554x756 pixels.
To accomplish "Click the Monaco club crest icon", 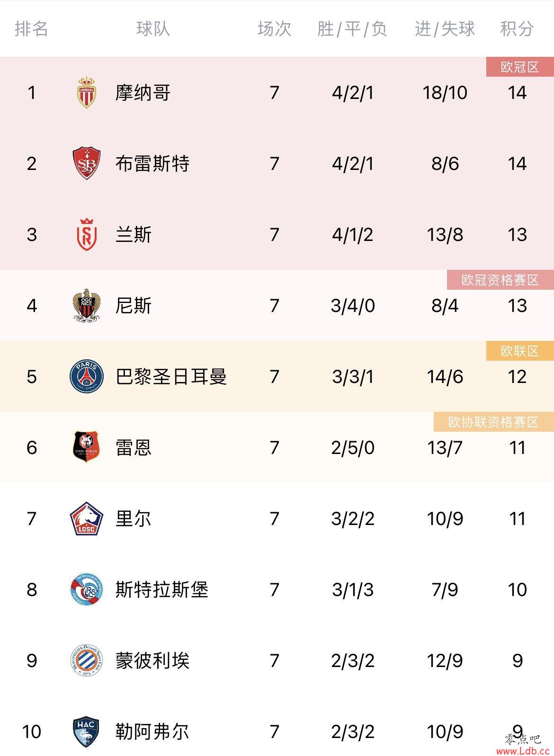I will point(87,92).
